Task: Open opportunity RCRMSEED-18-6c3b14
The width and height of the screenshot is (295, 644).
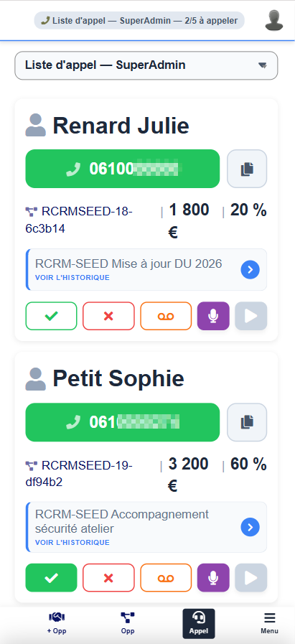Action: (79, 220)
